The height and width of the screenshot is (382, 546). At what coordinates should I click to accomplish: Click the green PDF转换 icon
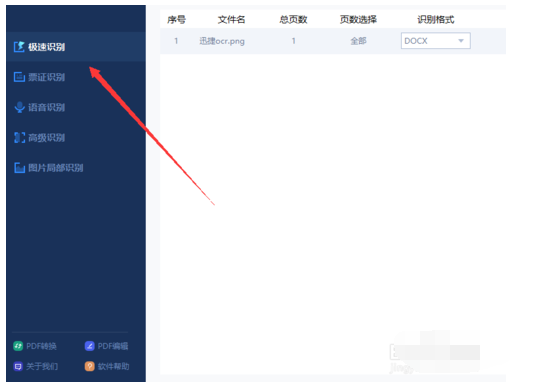(18, 346)
